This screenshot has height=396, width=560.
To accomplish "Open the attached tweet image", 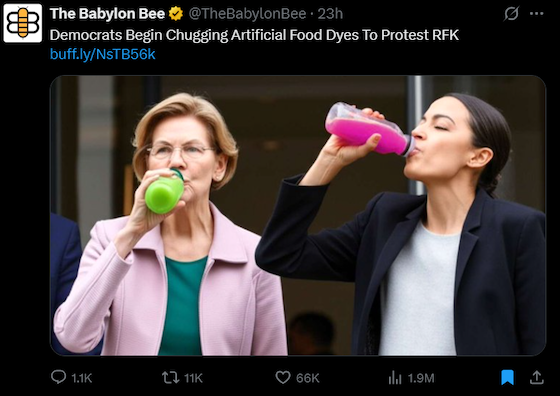I will pyautogui.click(x=298, y=215).
